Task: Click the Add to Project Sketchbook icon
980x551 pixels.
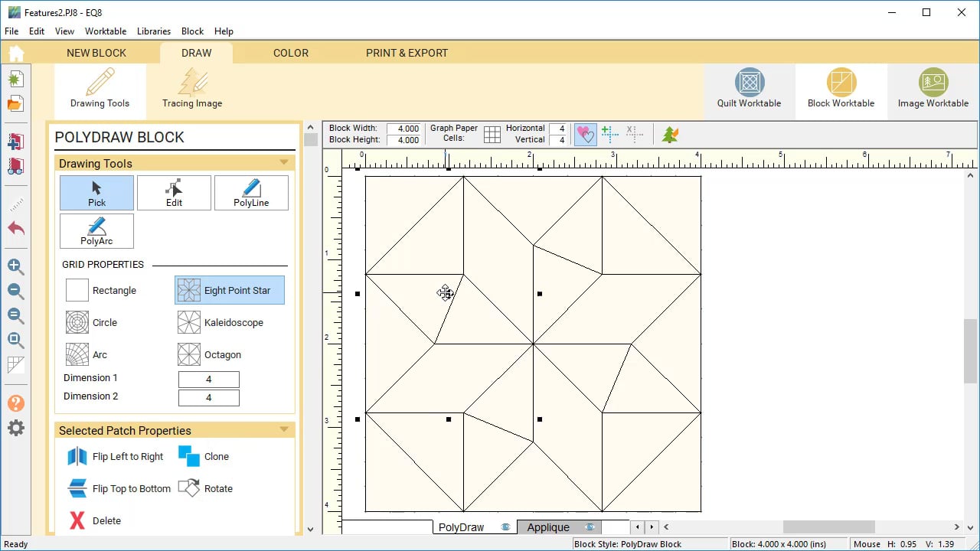Action: tap(15, 142)
